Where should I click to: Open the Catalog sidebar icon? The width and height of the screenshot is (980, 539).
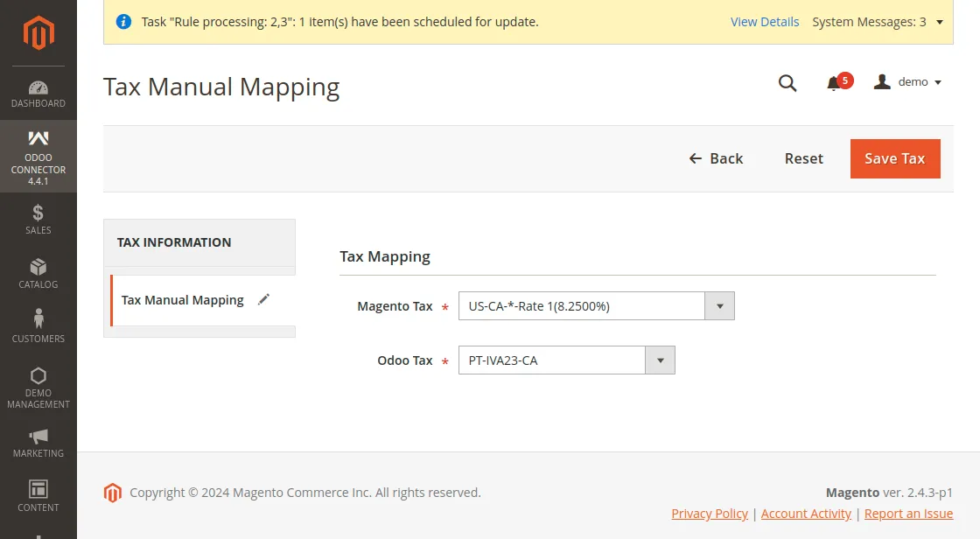click(x=38, y=273)
